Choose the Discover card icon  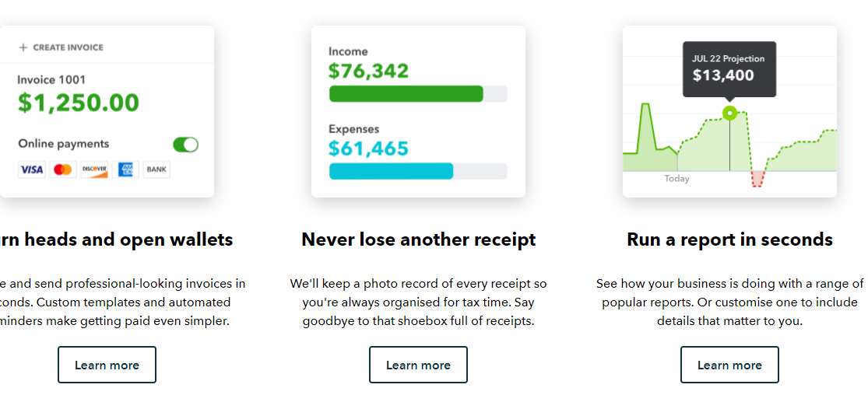point(94,170)
